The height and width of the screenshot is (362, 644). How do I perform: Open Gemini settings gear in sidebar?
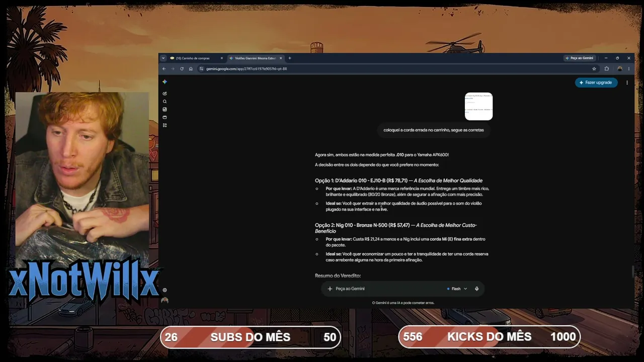point(165,290)
